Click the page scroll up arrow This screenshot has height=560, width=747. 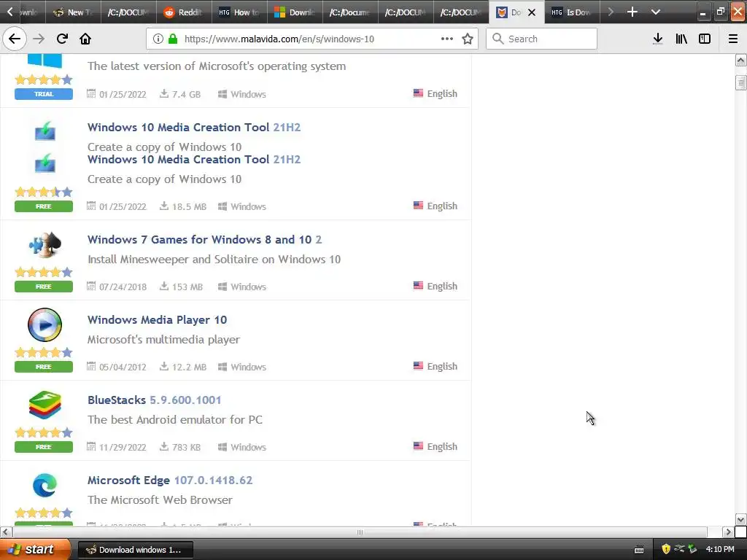[740, 61]
